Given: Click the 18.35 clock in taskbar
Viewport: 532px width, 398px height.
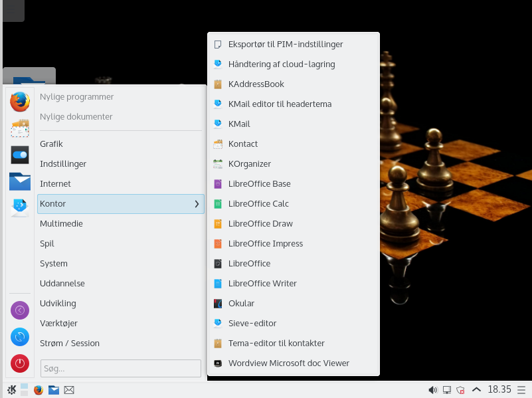Looking at the screenshot, I should tap(499, 389).
